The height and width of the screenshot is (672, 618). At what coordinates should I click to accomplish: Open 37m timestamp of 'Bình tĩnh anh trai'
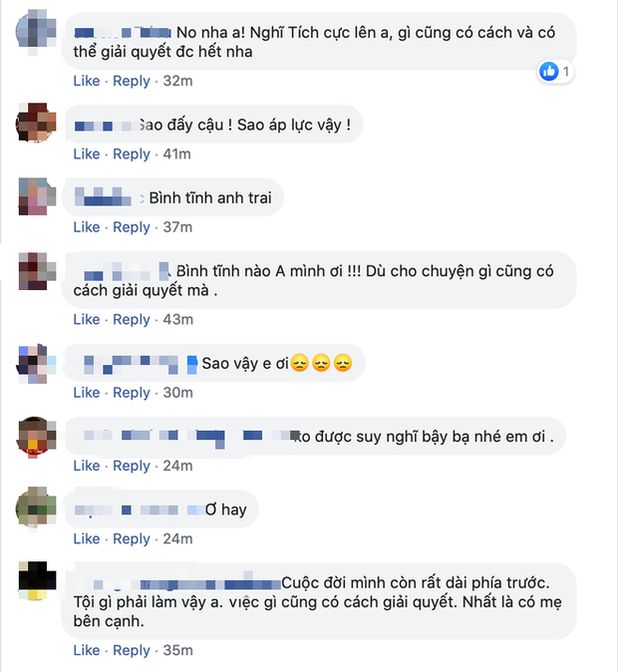[x=177, y=226]
